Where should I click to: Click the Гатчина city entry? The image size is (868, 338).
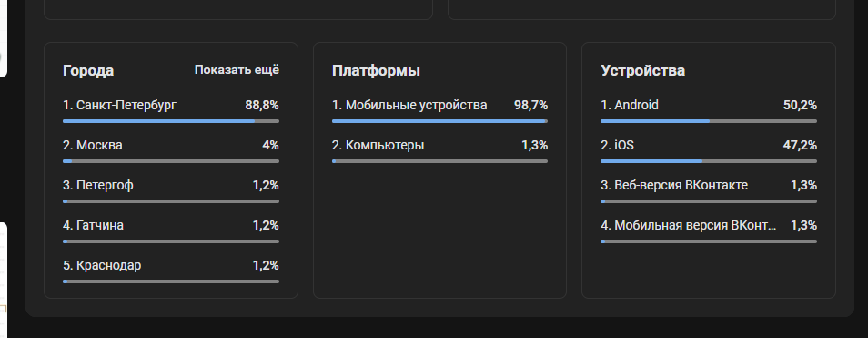tap(171, 231)
